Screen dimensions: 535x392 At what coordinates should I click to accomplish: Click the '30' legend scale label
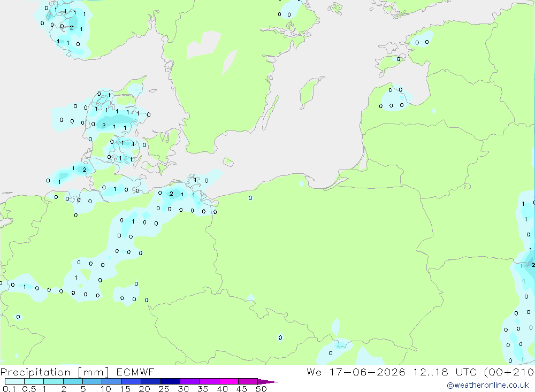click(x=183, y=389)
